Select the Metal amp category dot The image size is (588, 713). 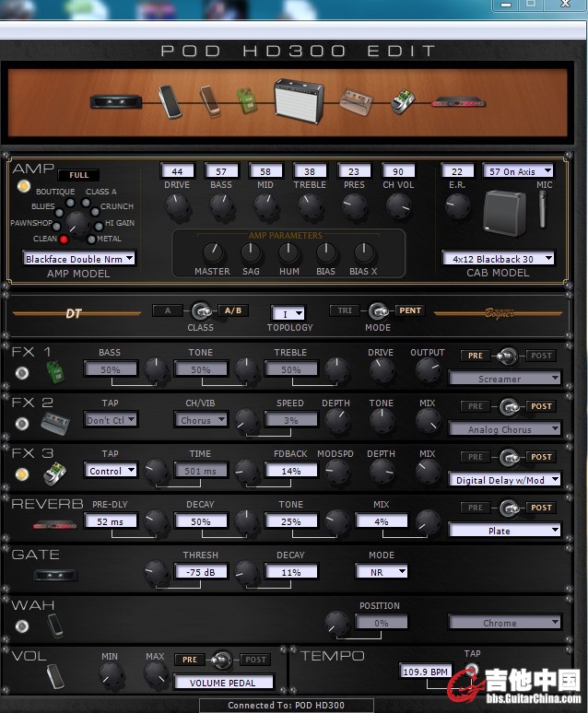[x=91, y=240]
